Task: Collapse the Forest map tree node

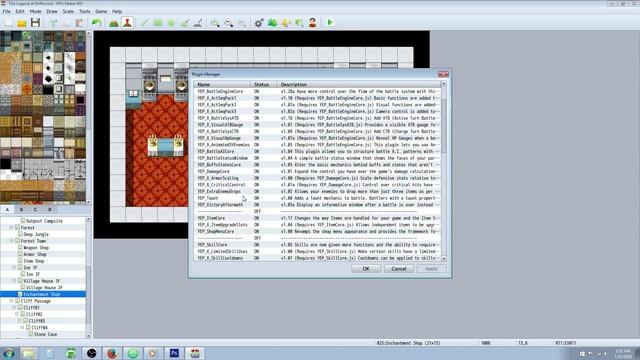Action: pyautogui.click(x=12, y=228)
